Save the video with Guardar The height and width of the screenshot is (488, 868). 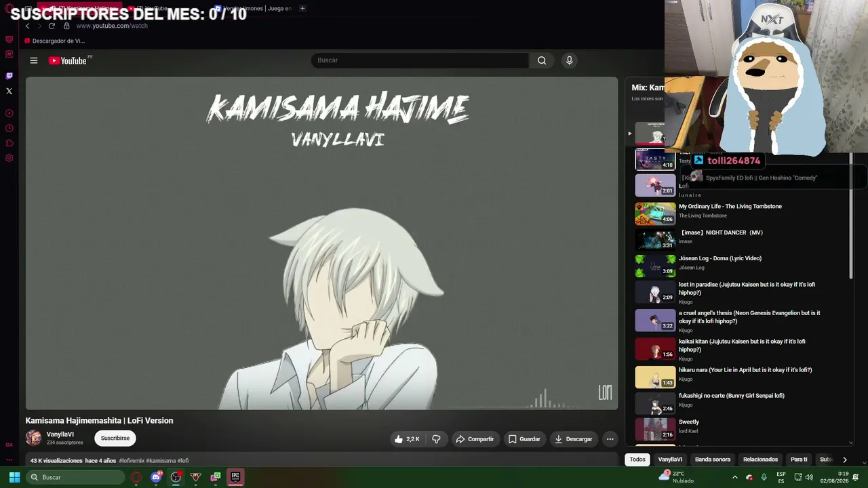(x=524, y=439)
